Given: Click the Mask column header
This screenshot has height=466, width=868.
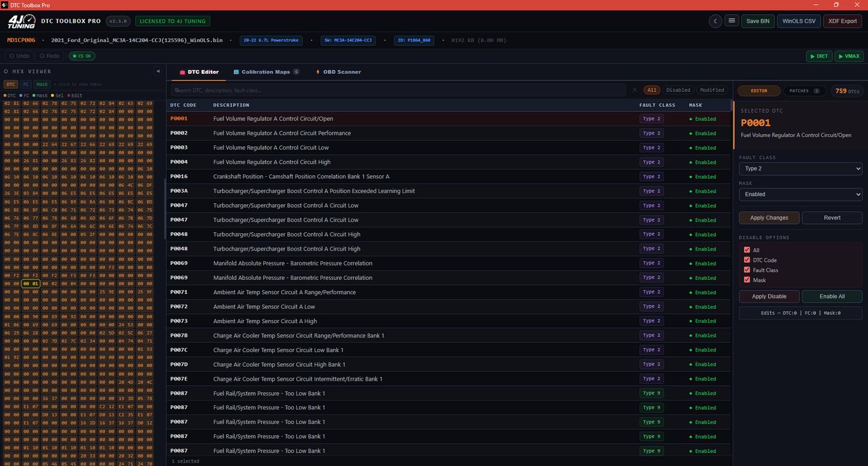Looking at the screenshot, I should coord(696,105).
